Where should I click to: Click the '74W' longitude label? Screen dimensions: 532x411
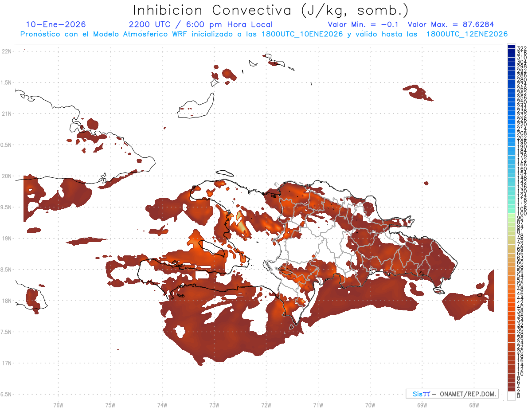(x=162, y=405)
